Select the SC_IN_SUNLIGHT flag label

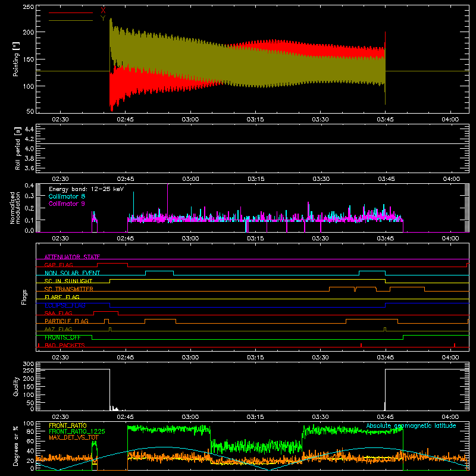tap(68, 281)
